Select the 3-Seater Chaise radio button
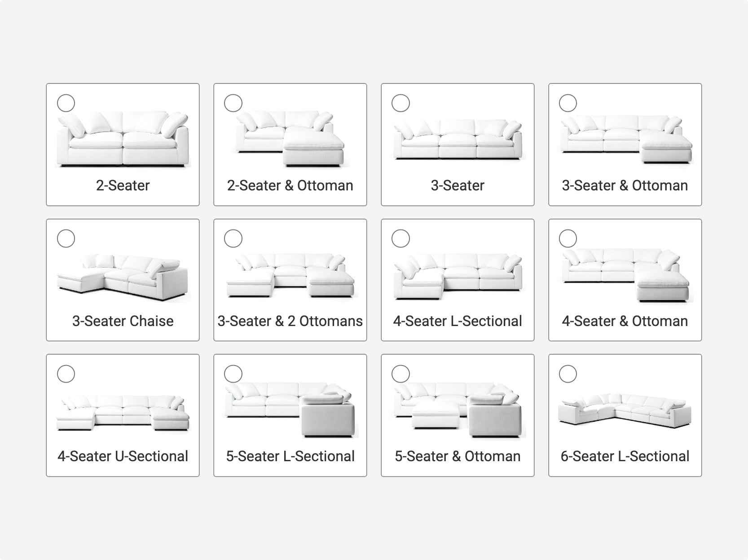This screenshot has height=560, width=748. tap(66, 238)
